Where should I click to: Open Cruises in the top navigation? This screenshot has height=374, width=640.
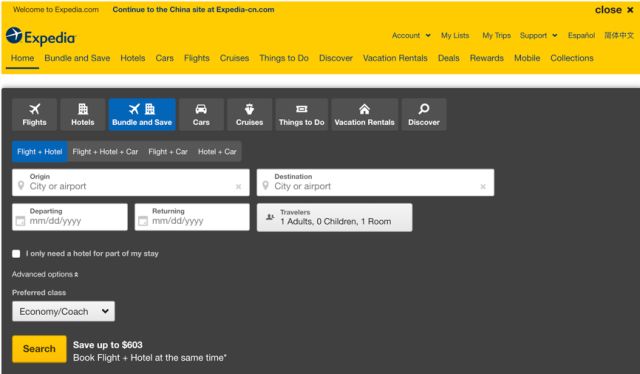234,58
